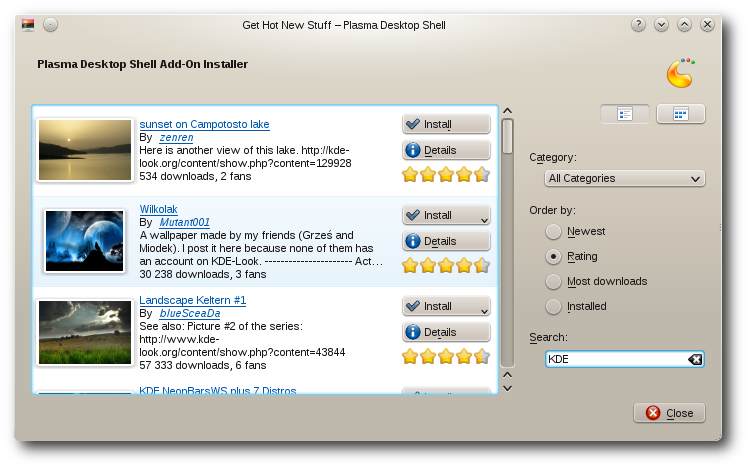750x469 pixels.
Task: Click the star rating for Landscape Keltern #1
Action: click(445, 356)
